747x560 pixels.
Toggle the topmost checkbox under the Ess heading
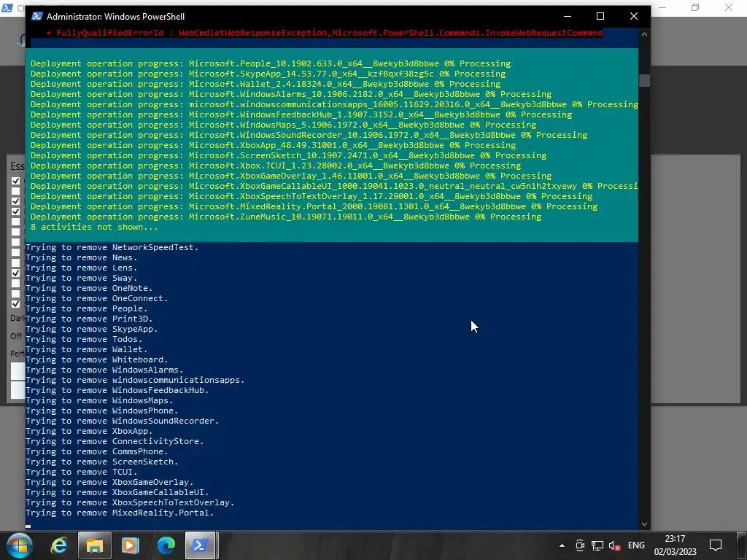point(16,181)
